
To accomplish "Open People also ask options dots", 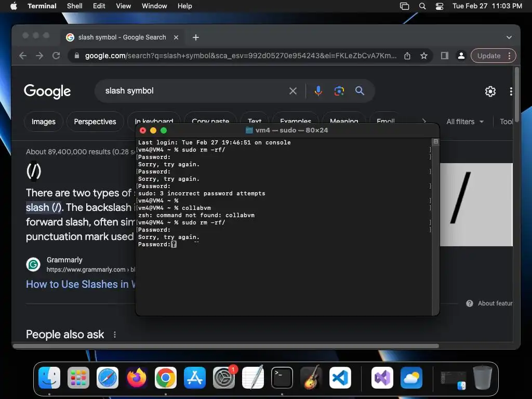I will click(115, 335).
